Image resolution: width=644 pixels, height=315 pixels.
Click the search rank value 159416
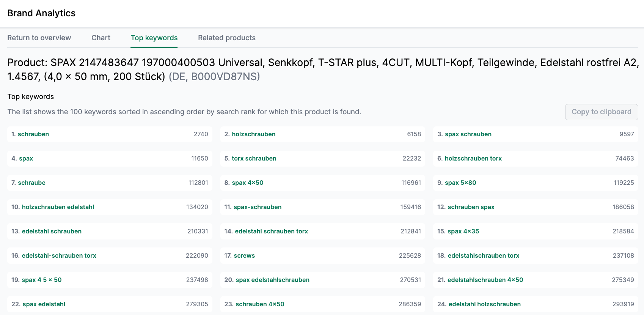tap(411, 207)
